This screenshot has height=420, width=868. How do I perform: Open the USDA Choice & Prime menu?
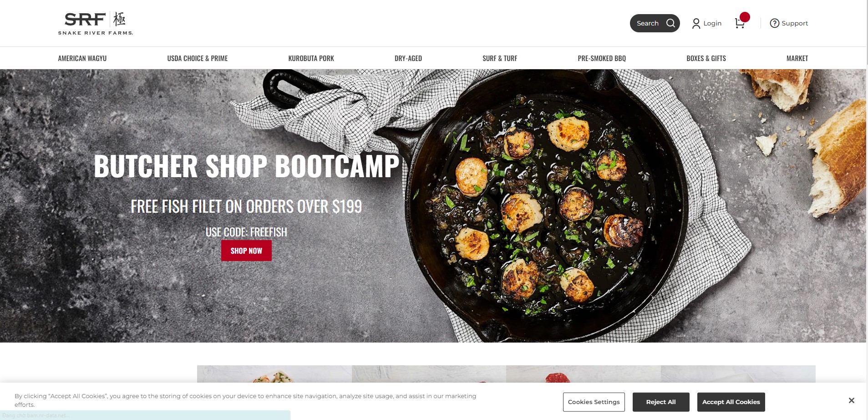[198, 58]
